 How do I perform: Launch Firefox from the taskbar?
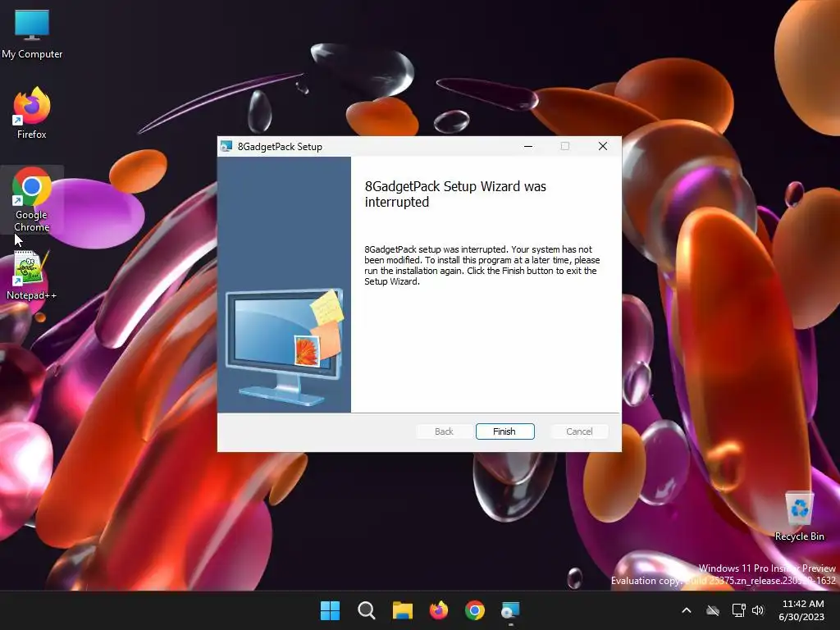point(439,610)
